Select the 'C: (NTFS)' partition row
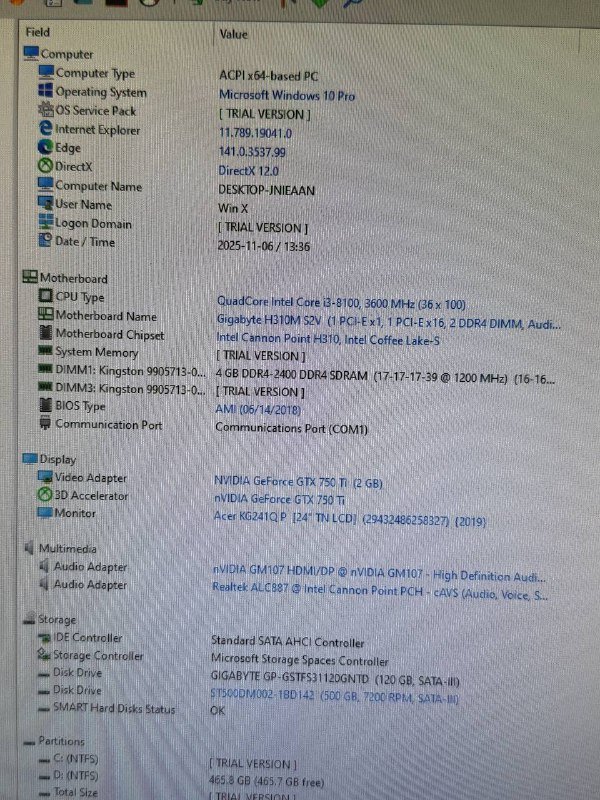This screenshot has width=600, height=800. (x=76, y=759)
